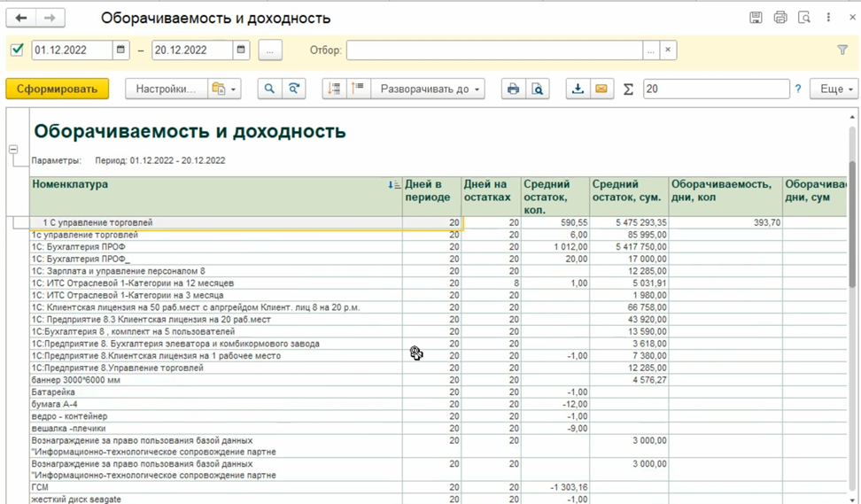
Task: Click the Номенклатура sort icon
Action: click(x=393, y=185)
